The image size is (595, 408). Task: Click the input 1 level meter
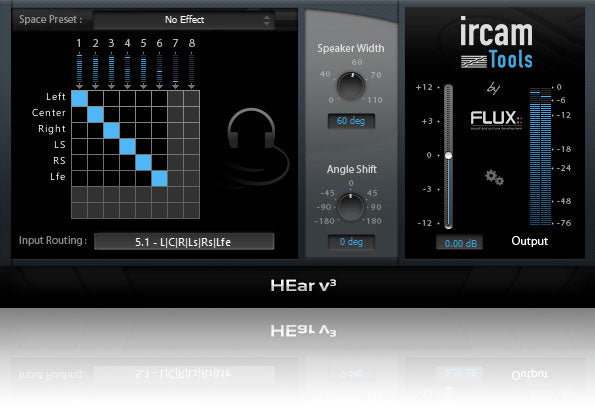[x=79, y=69]
